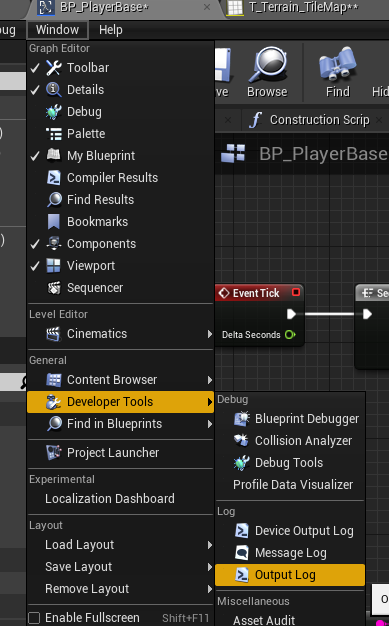The height and width of the screenshot is (626, 389).
Task: Choose Save Layout menu item
Action: click(x=120, y=567)
